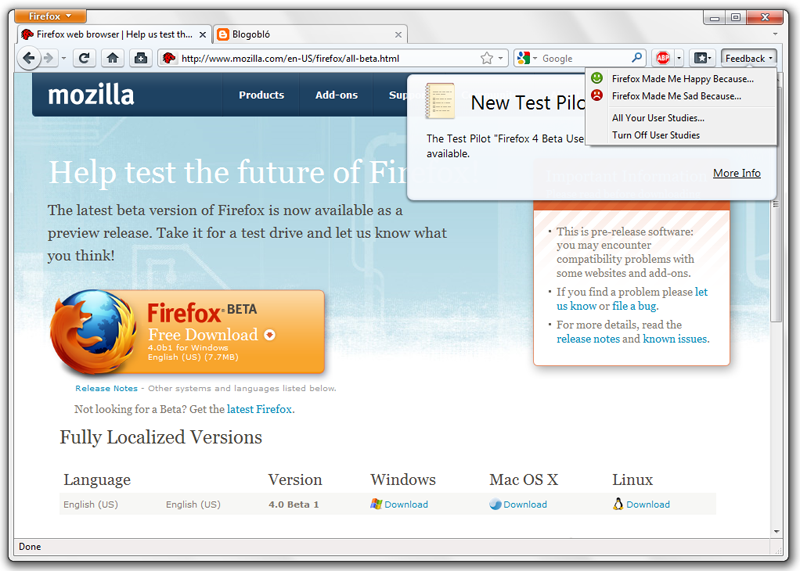The width and height of the screenshot is (800, 571).
Task: Open the Bookmarks toolbar button
Action: pyautogui.click(x=703, y=58)
